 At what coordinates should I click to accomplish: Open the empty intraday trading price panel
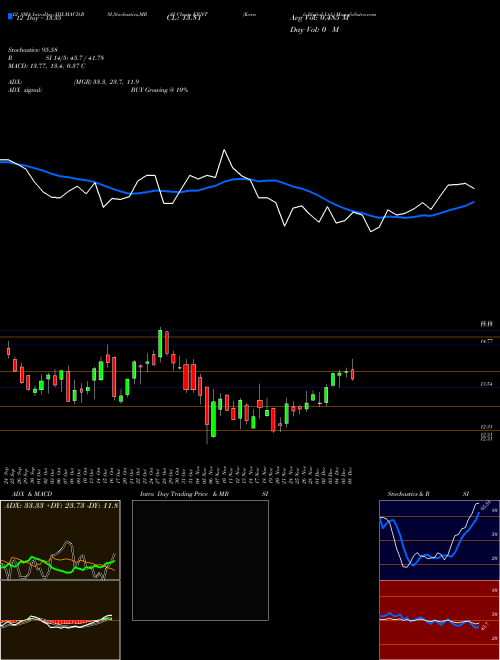coord(200,560)
